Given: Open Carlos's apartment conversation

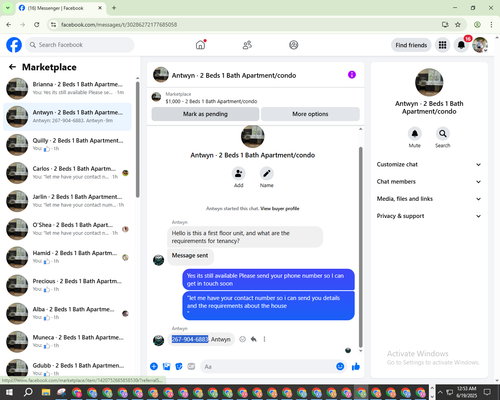Looking at the screenshot, I should pos(68,173).
